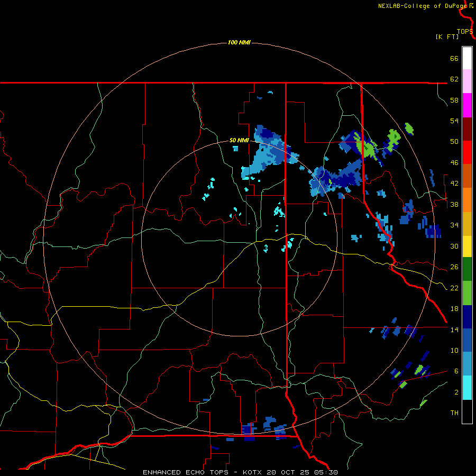The width and height of the screenshot is (476, 476).
Task: Click the medium blue legend swatch
Action: (x=467, y=340)
